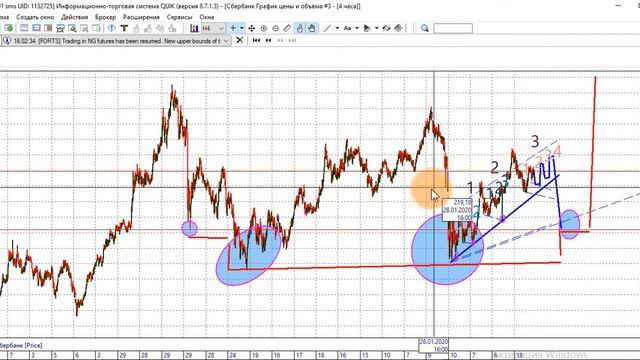Click the third panel layout icon
This screenshot has width=640, height=360.
tap(48, 28)
